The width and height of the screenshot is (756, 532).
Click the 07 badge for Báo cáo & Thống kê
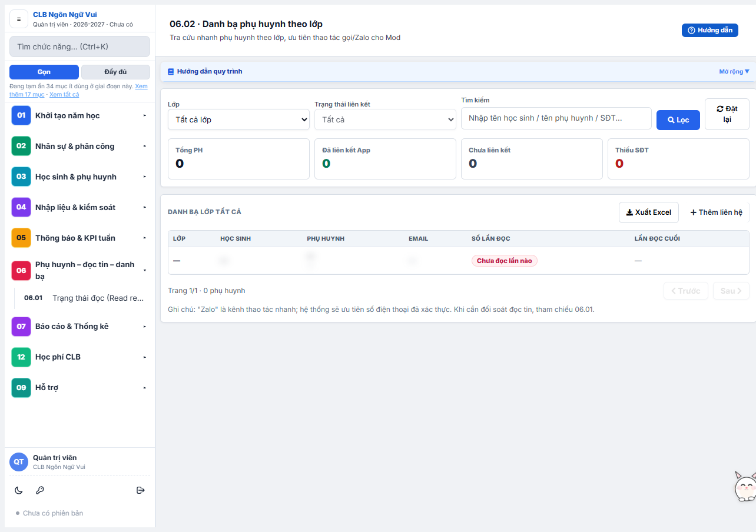click(21, 326)
